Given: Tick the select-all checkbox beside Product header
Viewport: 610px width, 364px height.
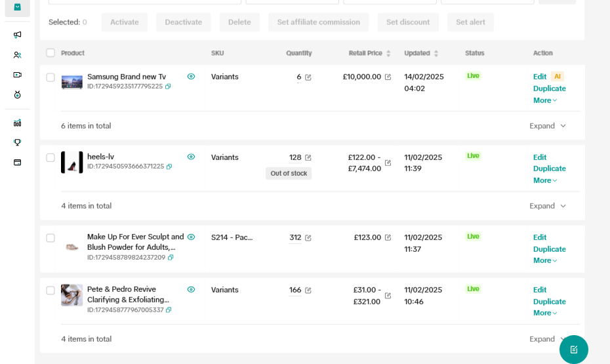Looking at the screenshot, I should [51, 53].
